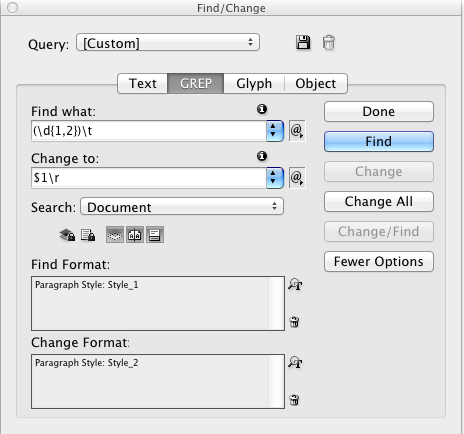Viewport: 464px width, 434px height.
Task: Switch to the Glyph tab
Action: 254,83
